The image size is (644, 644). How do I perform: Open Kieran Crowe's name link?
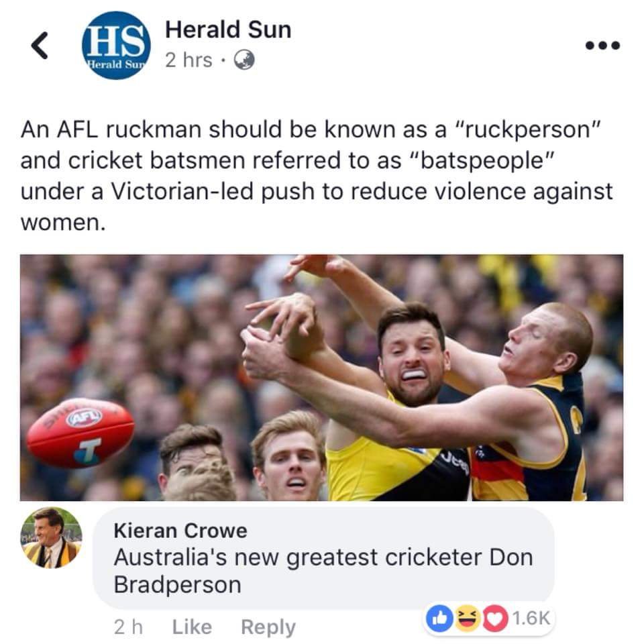(x=180, y=531)
